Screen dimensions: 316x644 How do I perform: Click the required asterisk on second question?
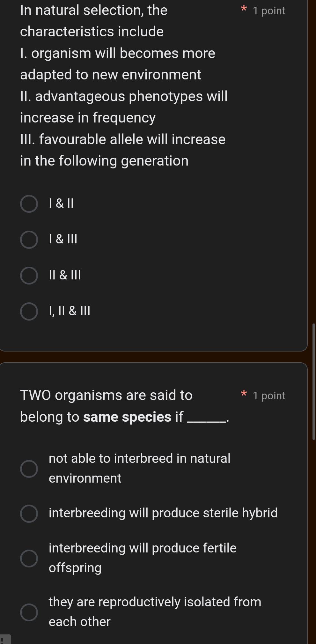[x=243, y=395]
